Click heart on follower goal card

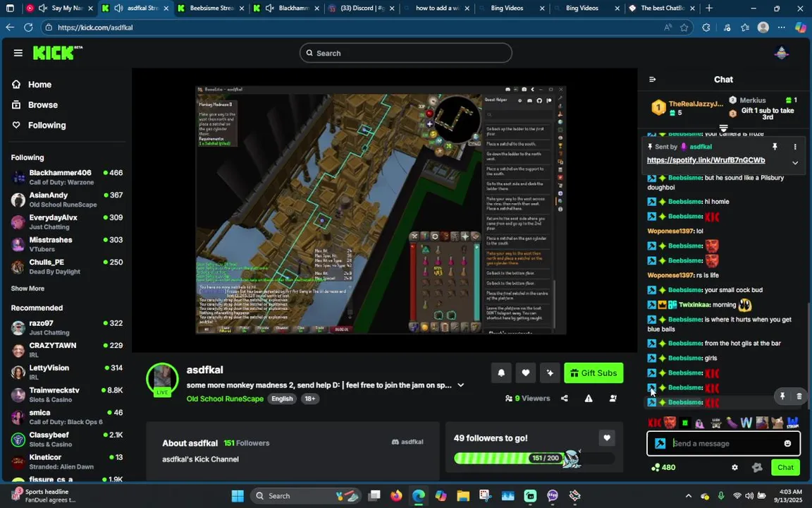tap(607, 438)
